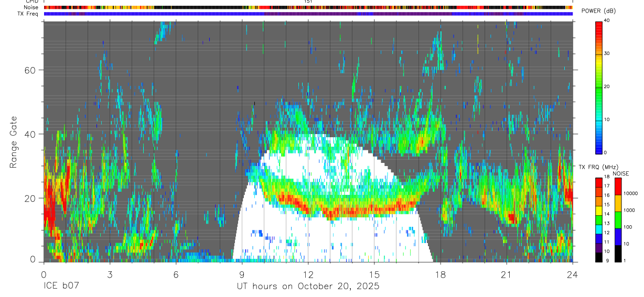644x297 pixels.
Task: Select the red 10000 segment of noise bar
Action: [x=618, y=186]
